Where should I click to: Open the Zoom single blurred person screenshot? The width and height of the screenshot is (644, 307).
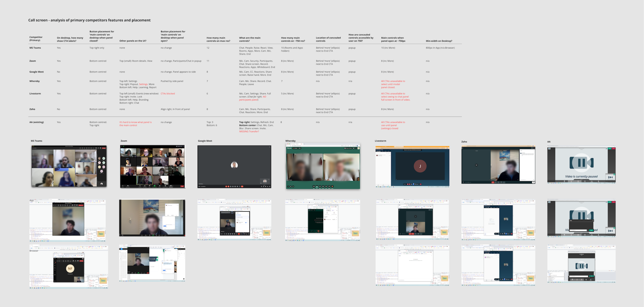(152, 218)
